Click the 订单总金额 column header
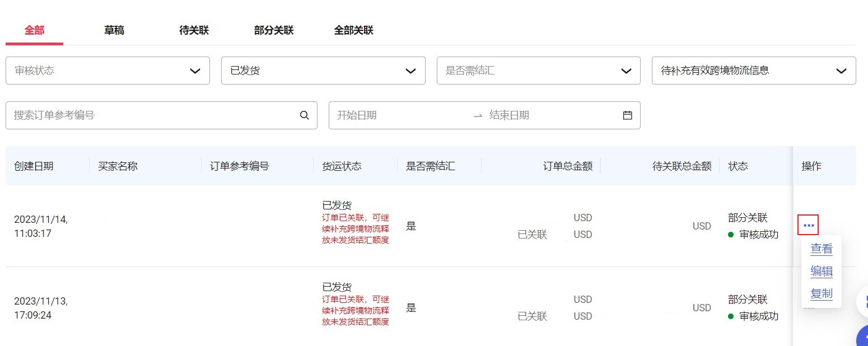 (x=568, y=166)
